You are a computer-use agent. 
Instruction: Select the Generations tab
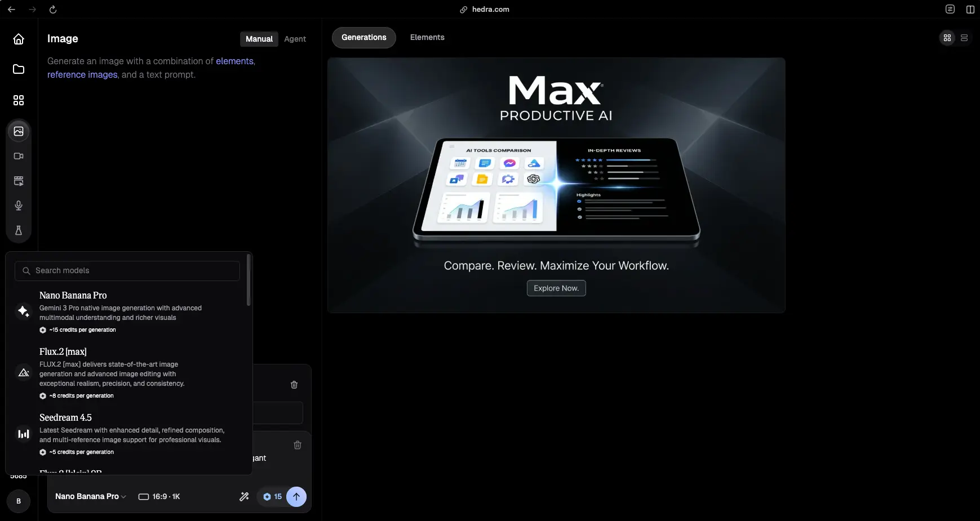click(x=363, y=38)
